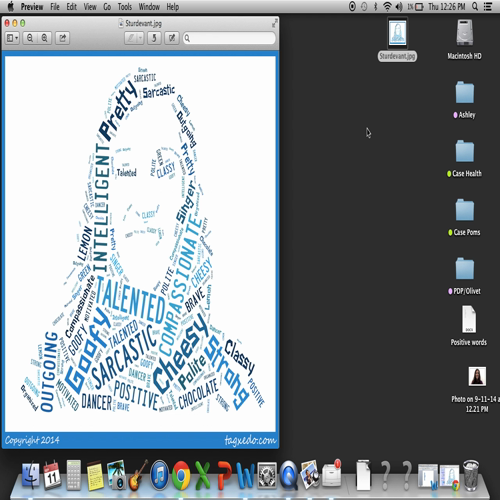Screen dimensions: 500x500
Task: Open Spotlight search magnifier in menu bar
Action: (x=475, y=6)
